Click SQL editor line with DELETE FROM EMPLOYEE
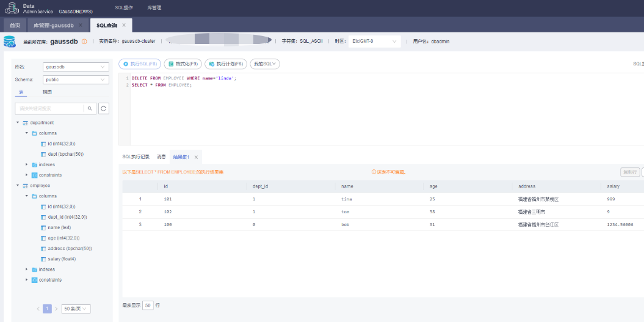This screenshot has height=322, width=644. pos(184,78)
